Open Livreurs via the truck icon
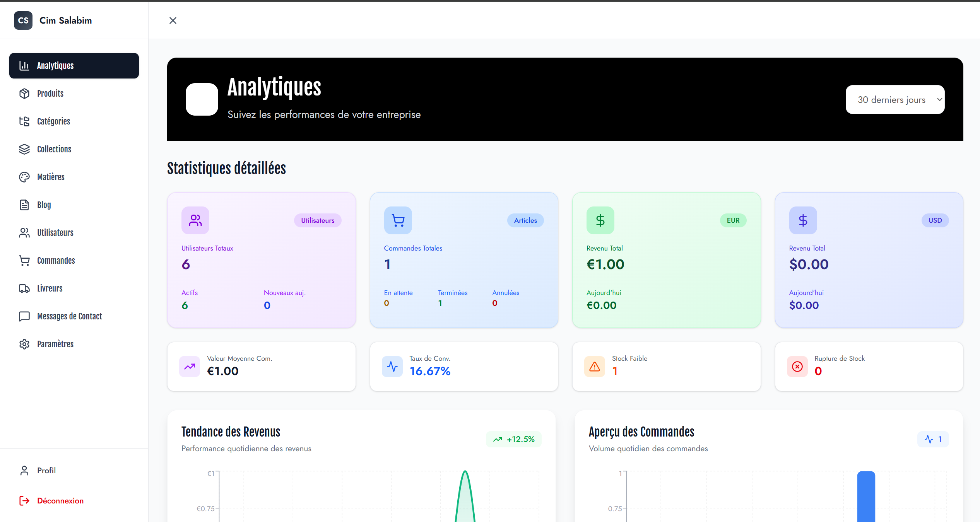This screenshot has height=522, width=980. (24, 288)
